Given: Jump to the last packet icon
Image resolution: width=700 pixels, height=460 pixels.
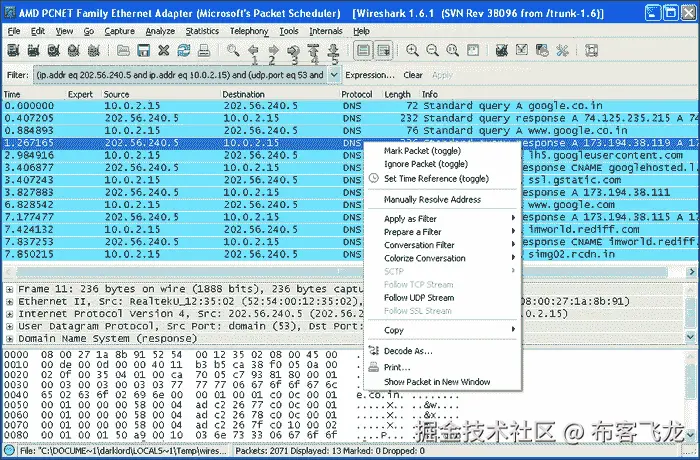Looking at the screenshot, I should 333,50.
